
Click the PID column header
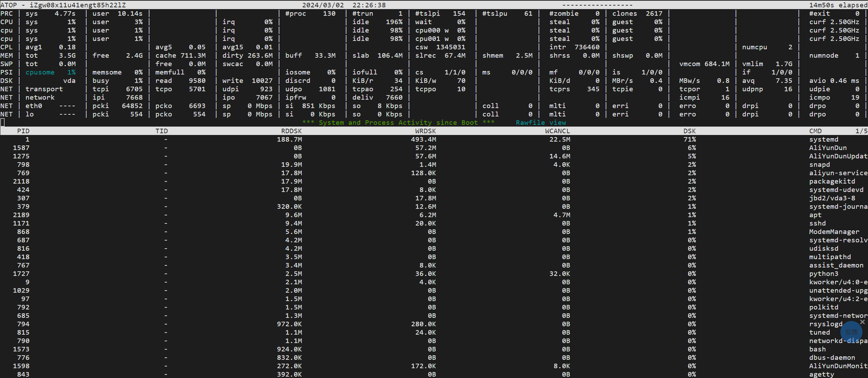click(23, 131)
